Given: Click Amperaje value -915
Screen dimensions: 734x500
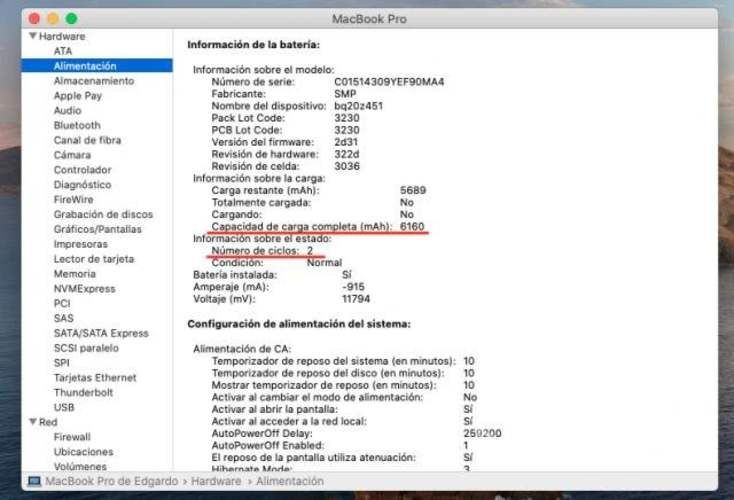Looking at the screenshot, I should pyautogui.click(x=353, y=287).
